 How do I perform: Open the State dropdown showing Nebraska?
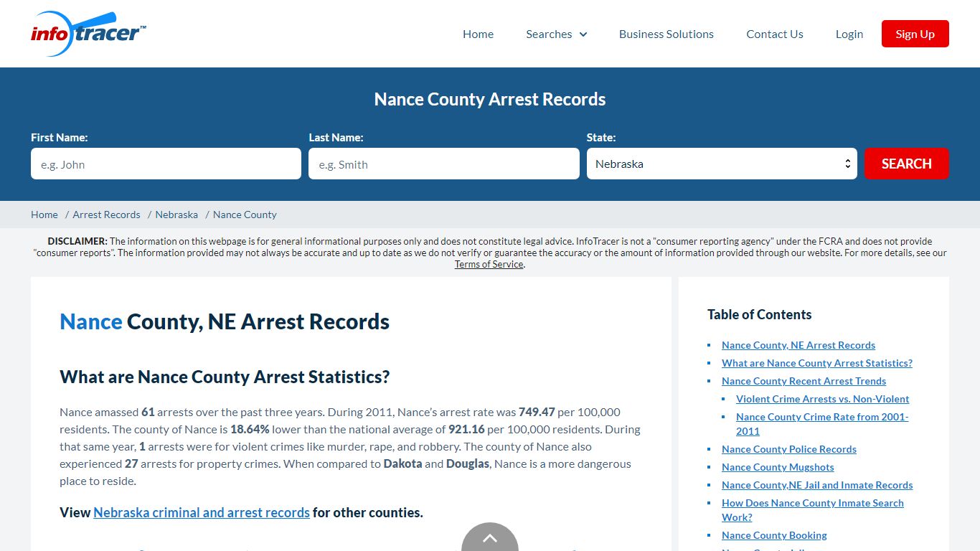[722, 164]
